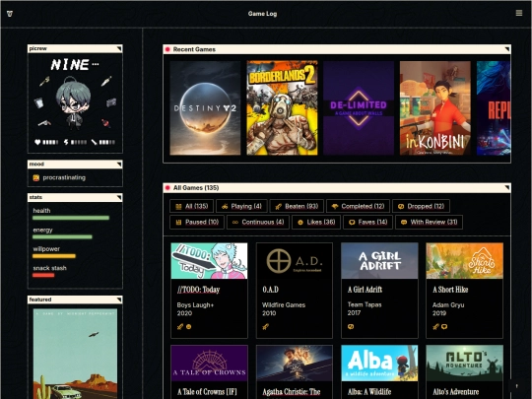Viewport: 532px width, 399px height.
Task: Open the A Girl Adrift game title
Action: pos(365,290)
